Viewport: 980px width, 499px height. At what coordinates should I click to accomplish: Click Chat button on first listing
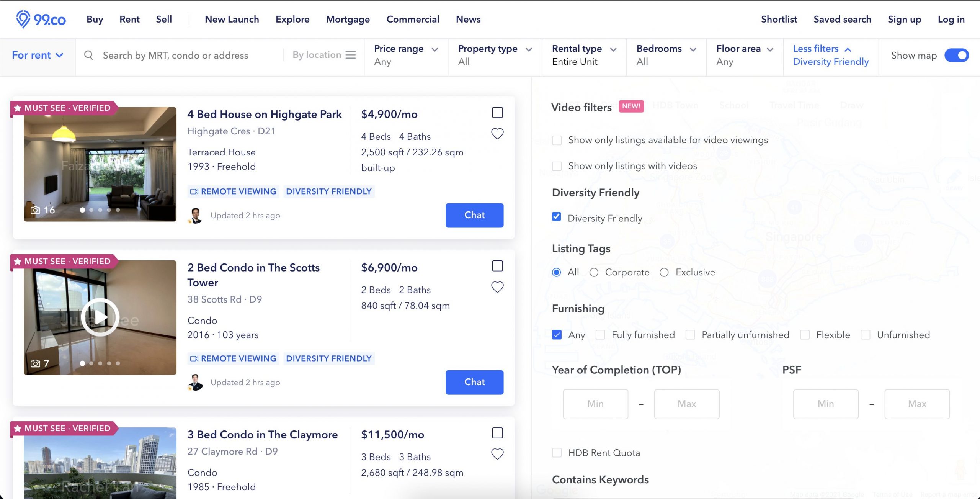click(474, 215)
